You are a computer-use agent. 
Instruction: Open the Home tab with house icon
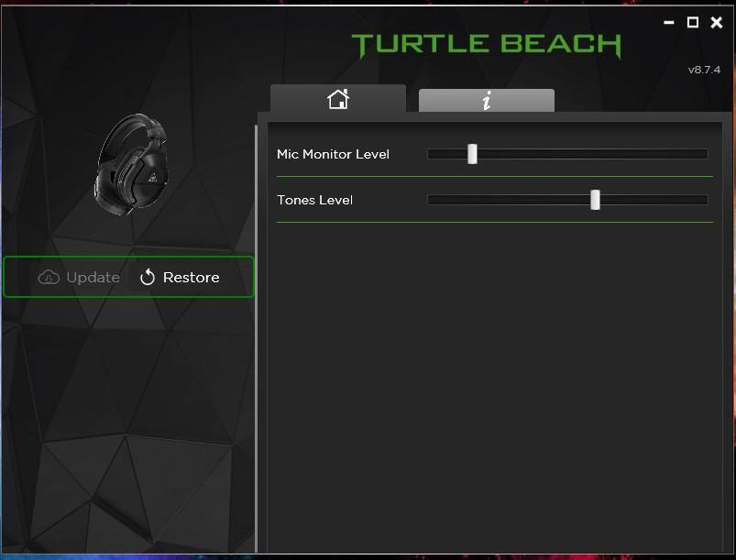(338, 99)
